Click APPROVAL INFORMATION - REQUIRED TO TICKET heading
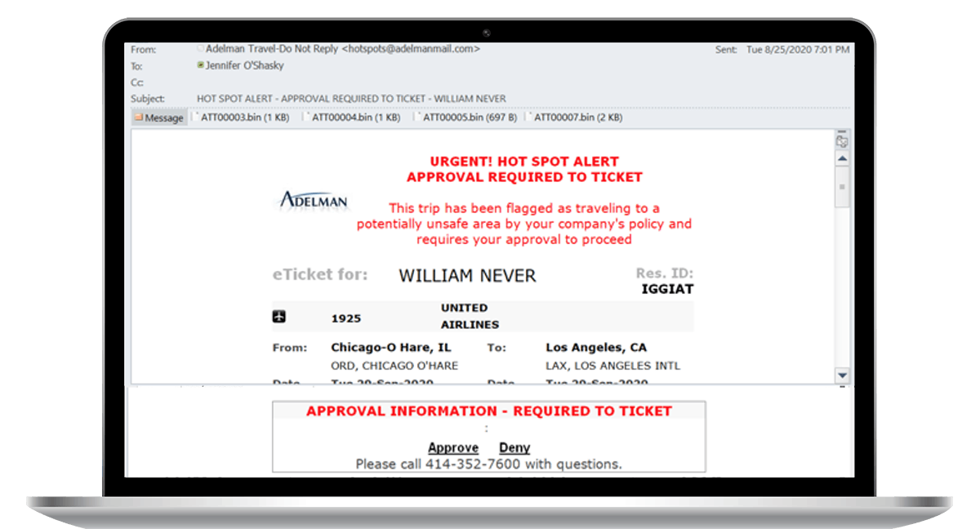This screenshot has width=980, height=529. coord(489,411)
